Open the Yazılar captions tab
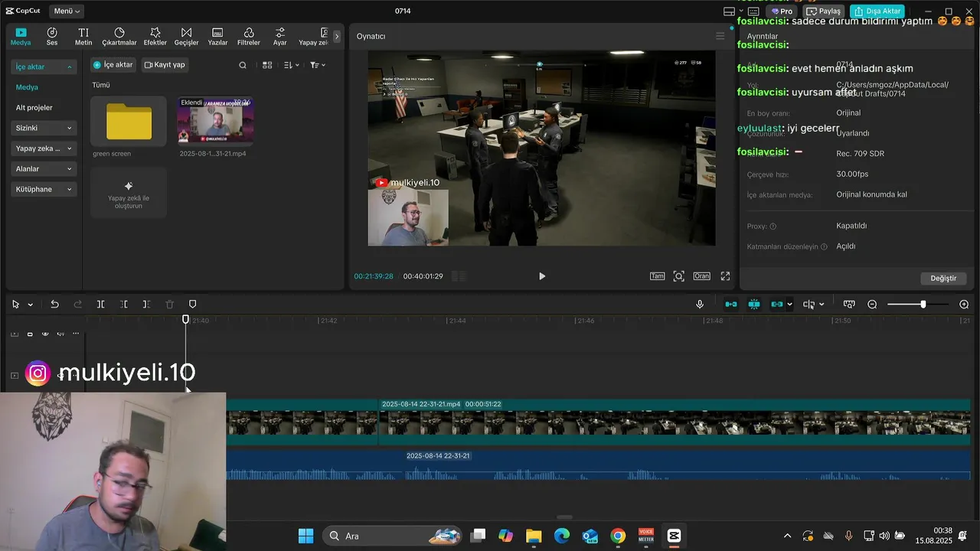This screenshot has width=980, height=551. (x=217, y=37)
